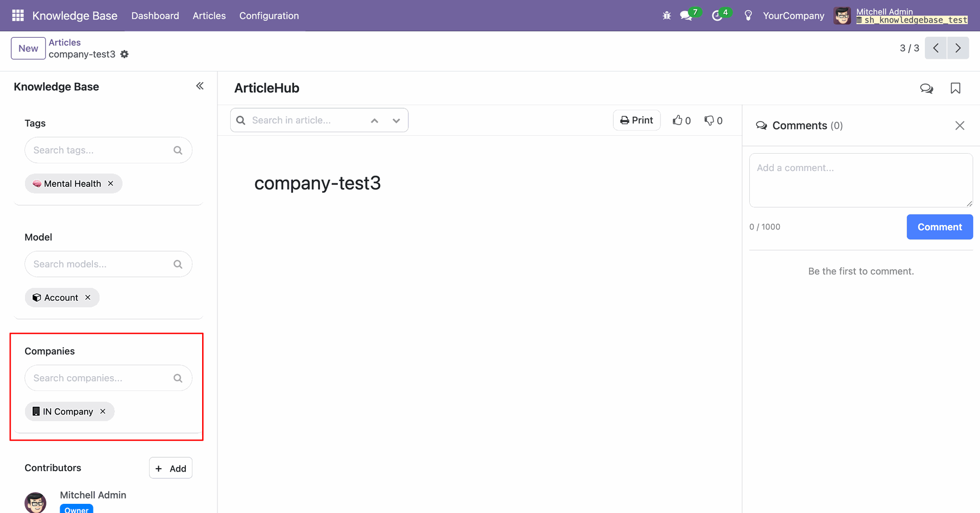Image resolution: width=980 pixels, height=513 pixels.
Task: Go to the previous article record
Action: (936, 48)
